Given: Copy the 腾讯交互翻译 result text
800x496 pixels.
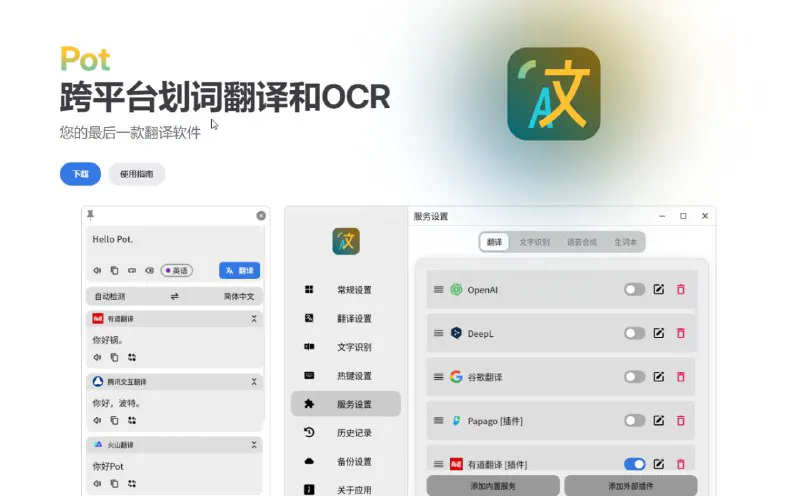Looking at the screenshot, I should (x=114, y=420).
